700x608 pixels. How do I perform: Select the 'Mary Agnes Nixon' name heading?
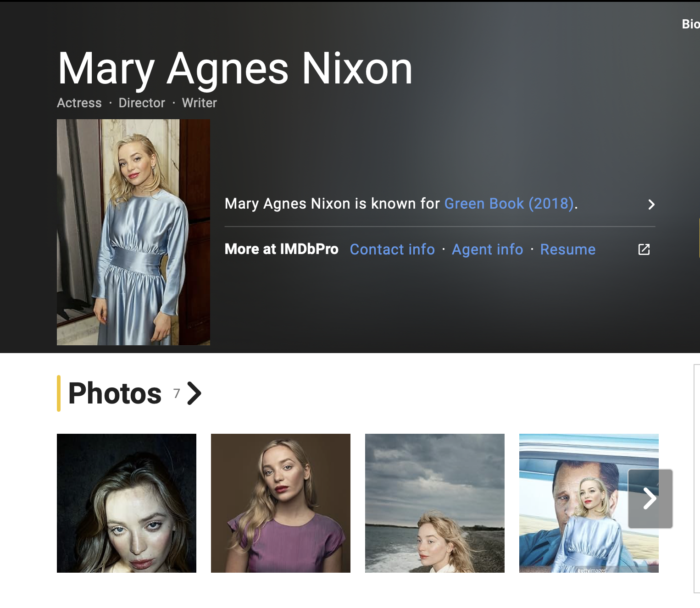(x=235, y=69)
